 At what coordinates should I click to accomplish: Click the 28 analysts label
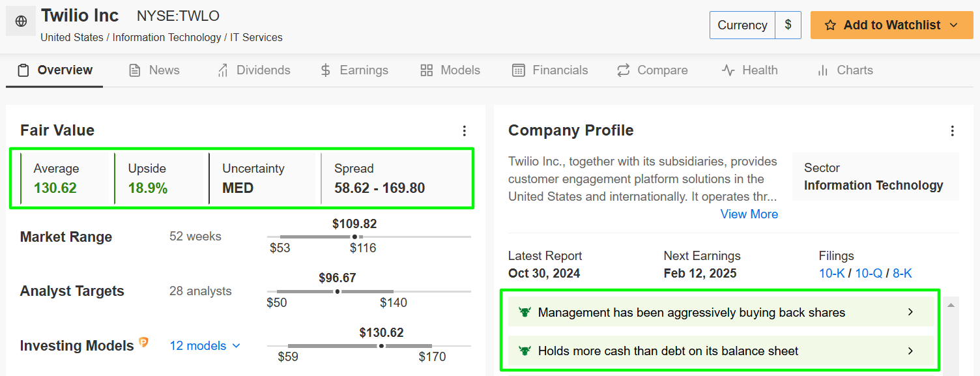coord(201,291)
